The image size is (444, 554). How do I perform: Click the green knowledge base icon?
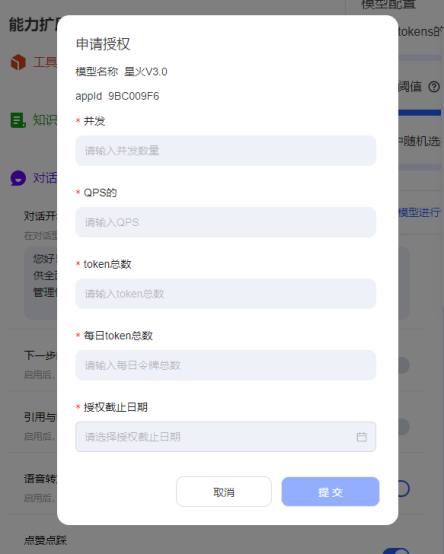[18, 120]
